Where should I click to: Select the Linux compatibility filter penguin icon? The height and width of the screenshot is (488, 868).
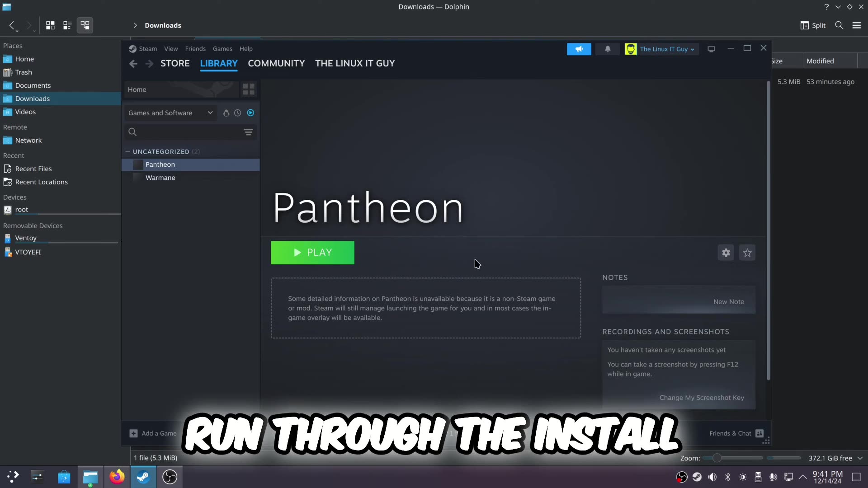(x=226, y=113)
